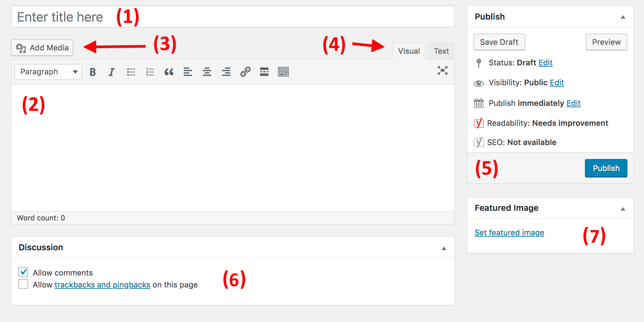The height and width of the screenshot is (322, 644).
Task: Insert the Read More tag
Action: pos(264,71)
